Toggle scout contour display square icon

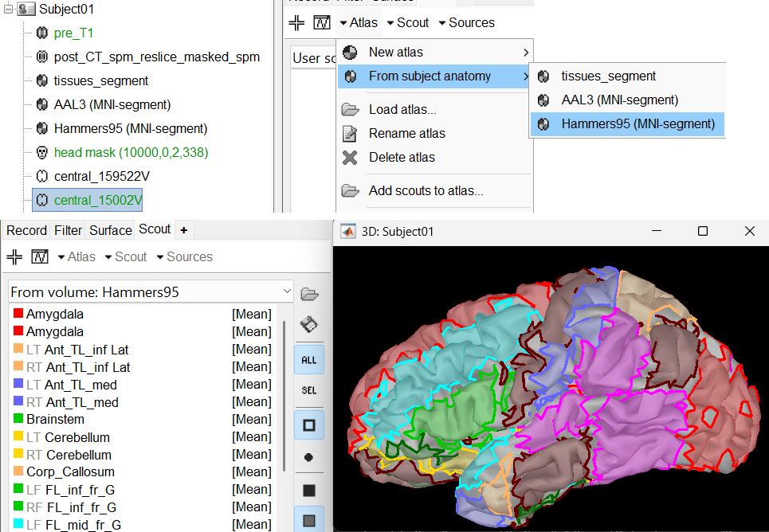click(x=308, y=425)
